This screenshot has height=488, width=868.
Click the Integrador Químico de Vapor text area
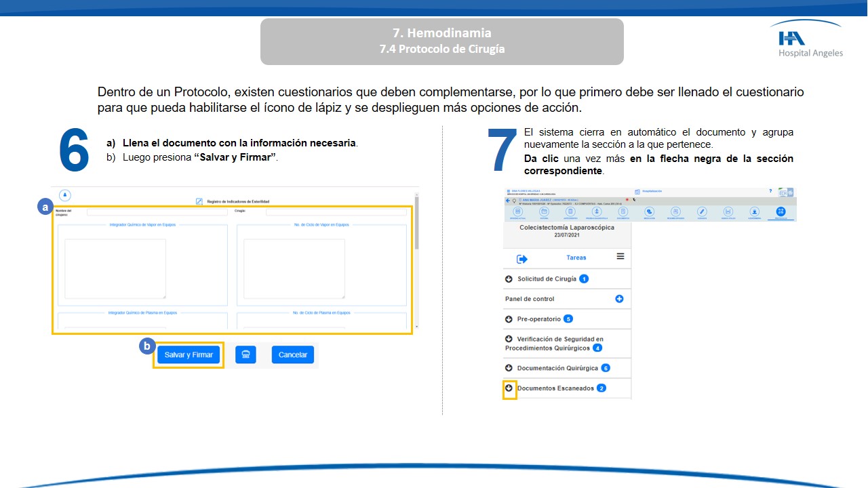pos(115,268)
